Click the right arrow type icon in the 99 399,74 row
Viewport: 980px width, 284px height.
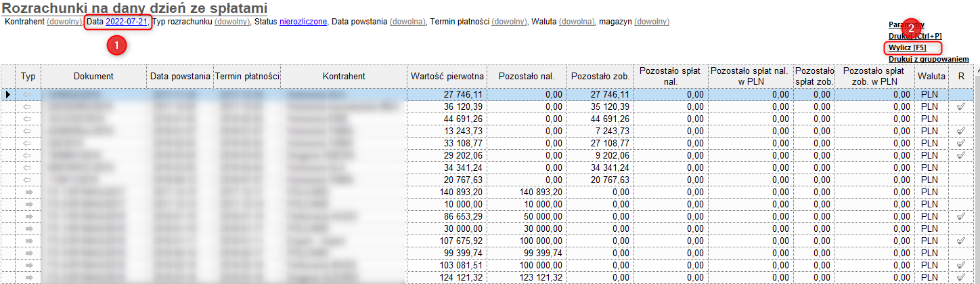click(28, 253)
